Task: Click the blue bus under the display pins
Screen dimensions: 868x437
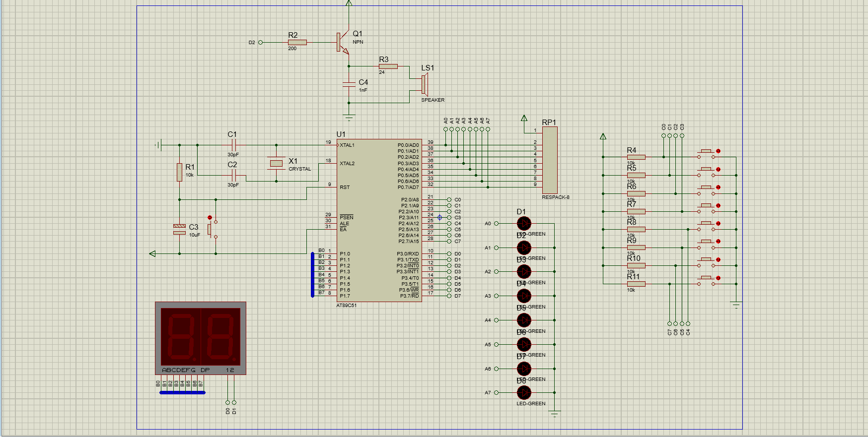Action: pos(182,392)
